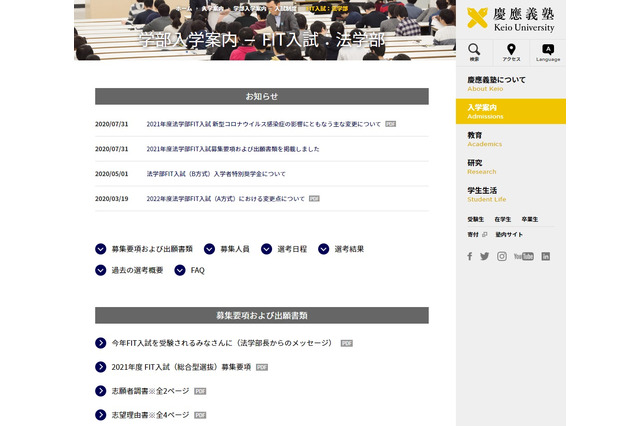The height and width of the screenshot is (426, 640).
Task: Open 入学案内 Admissions menu
Action: pyautogui.click(x=511, y=111)
